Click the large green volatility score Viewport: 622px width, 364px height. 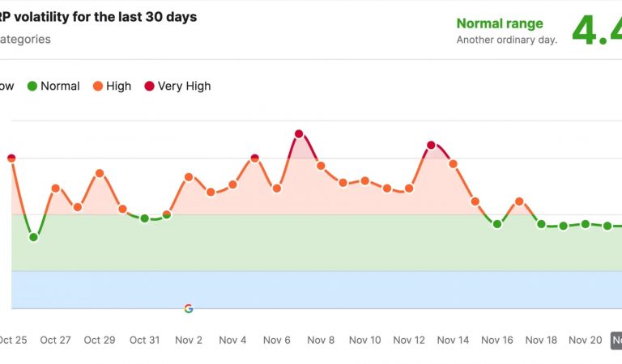596,29
